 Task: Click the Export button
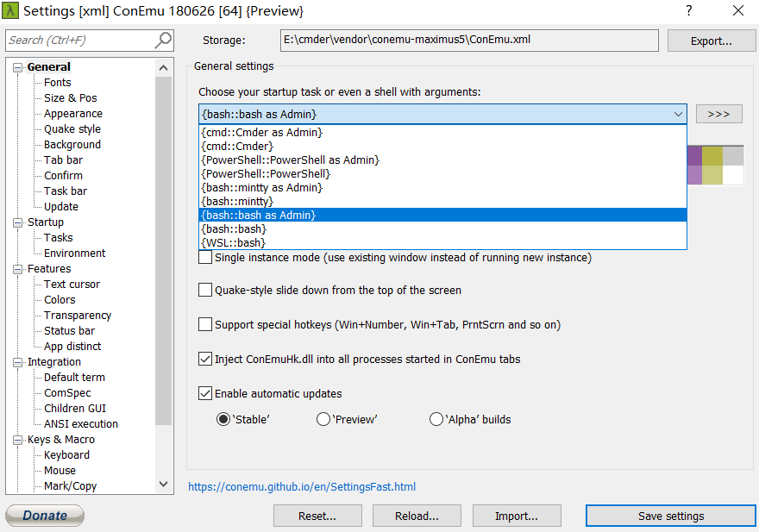click(711, 40)
